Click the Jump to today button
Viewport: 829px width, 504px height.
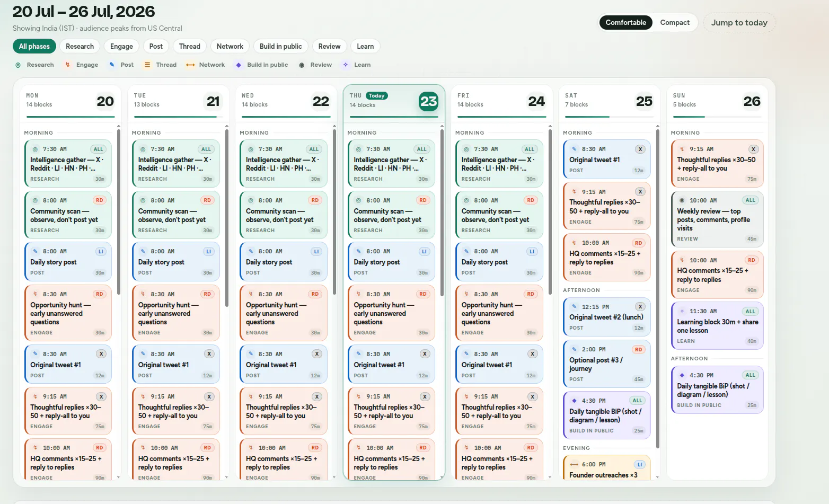coord(739,23)
